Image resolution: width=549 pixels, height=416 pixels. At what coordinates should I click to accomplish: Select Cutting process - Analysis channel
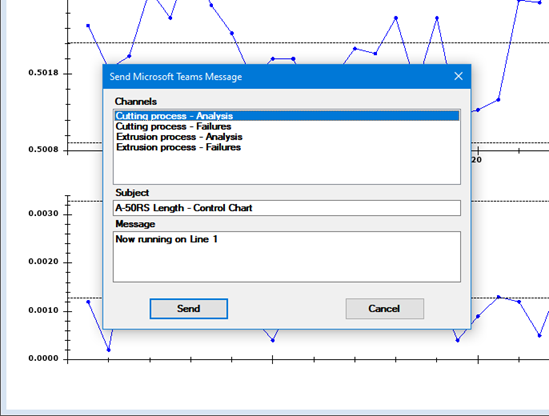click(x=286, y=116)
